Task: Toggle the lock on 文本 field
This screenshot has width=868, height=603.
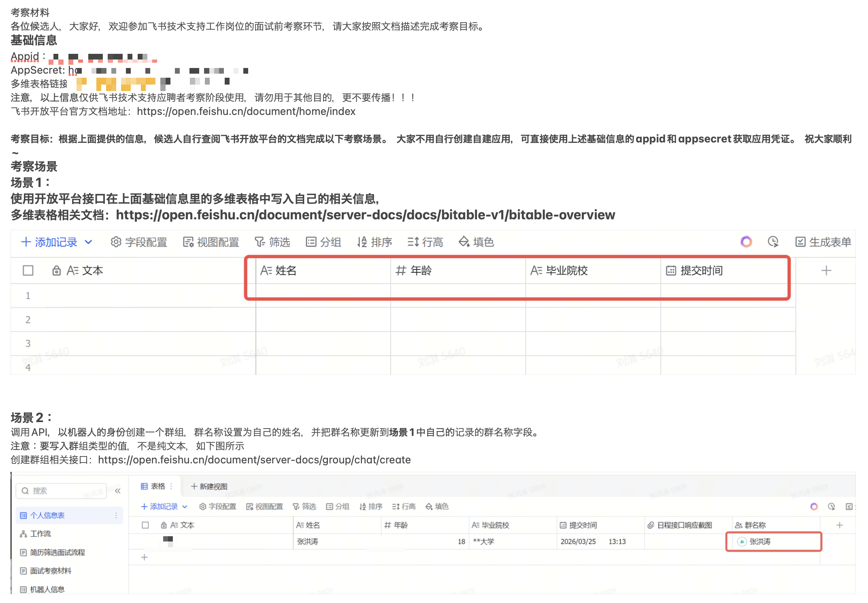Action: 57,270
